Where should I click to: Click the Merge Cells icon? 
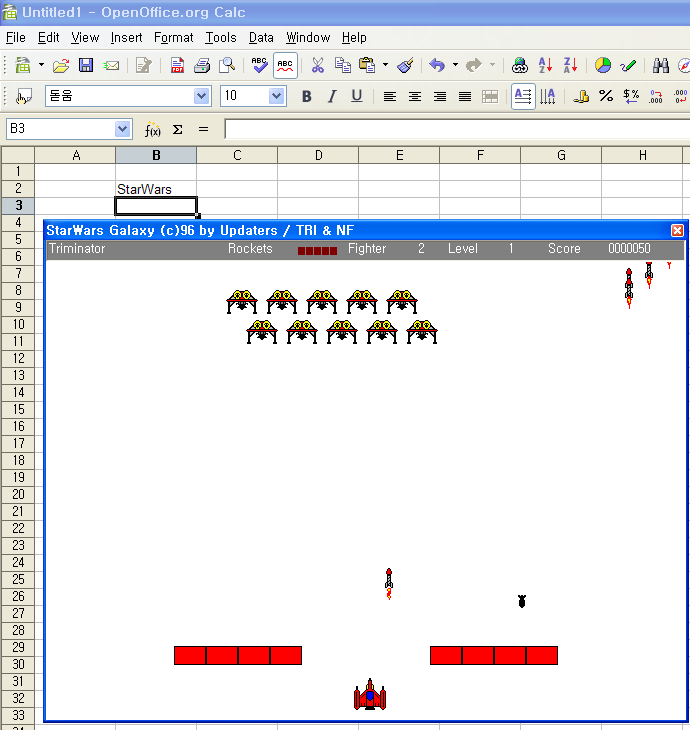490,96
